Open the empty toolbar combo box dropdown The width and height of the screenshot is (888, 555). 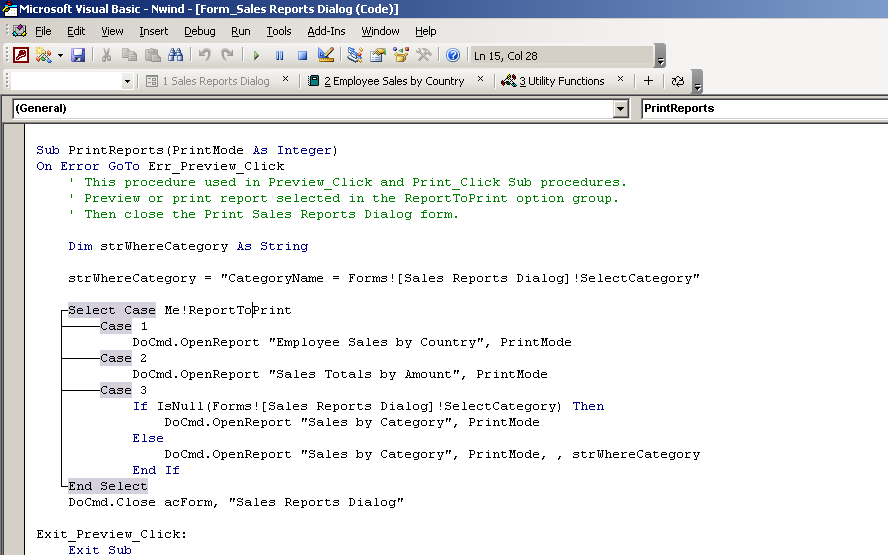pos(127,82)
